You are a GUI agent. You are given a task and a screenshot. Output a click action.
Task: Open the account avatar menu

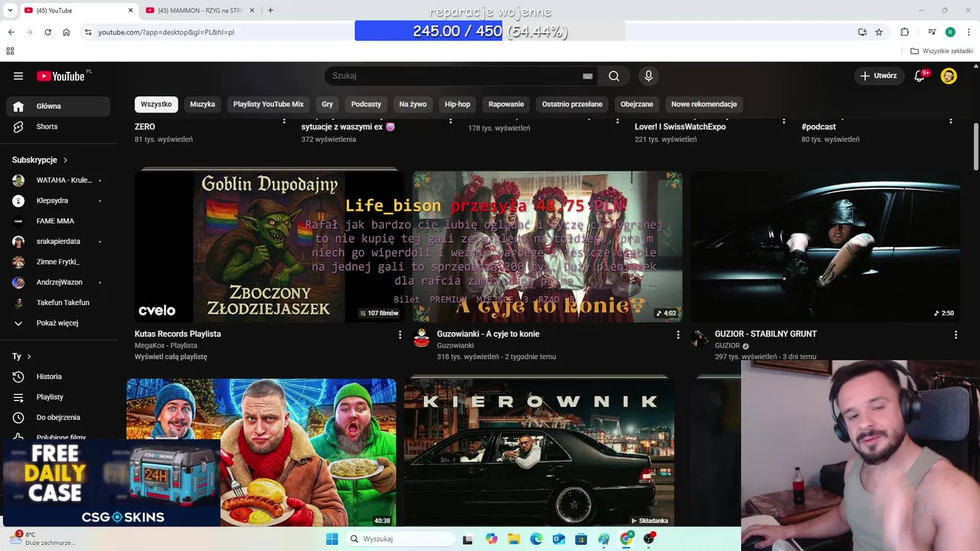tap(949, 76)
